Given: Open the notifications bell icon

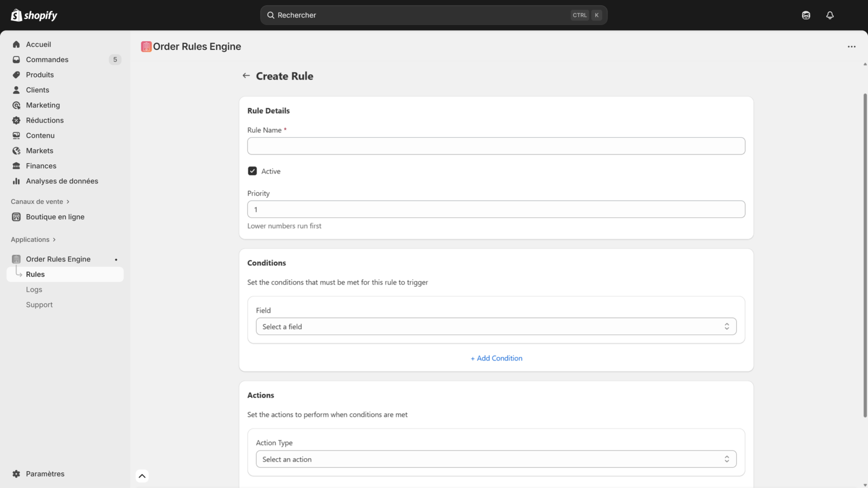Looking at the screenshot, I should [830, 15].
